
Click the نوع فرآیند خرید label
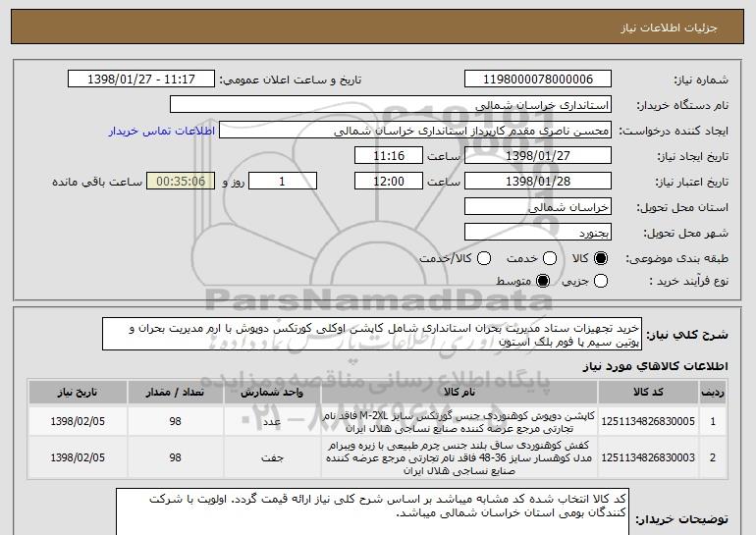[688, 281]
